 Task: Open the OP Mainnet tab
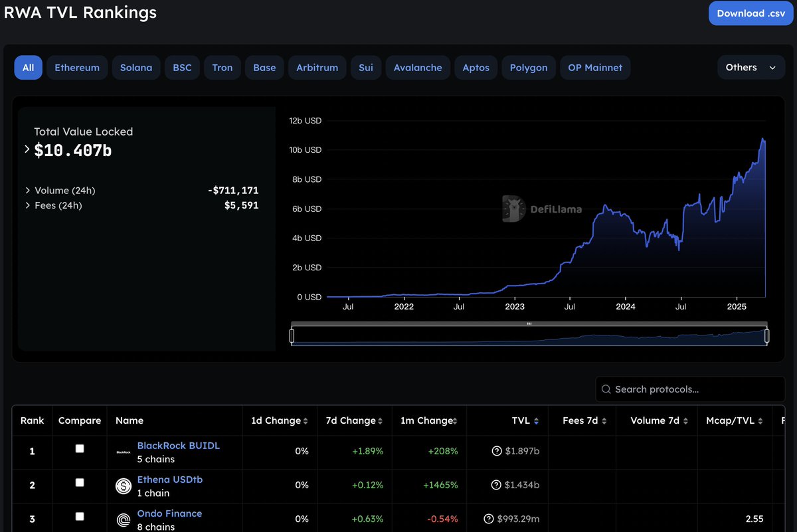coord(595,68)
